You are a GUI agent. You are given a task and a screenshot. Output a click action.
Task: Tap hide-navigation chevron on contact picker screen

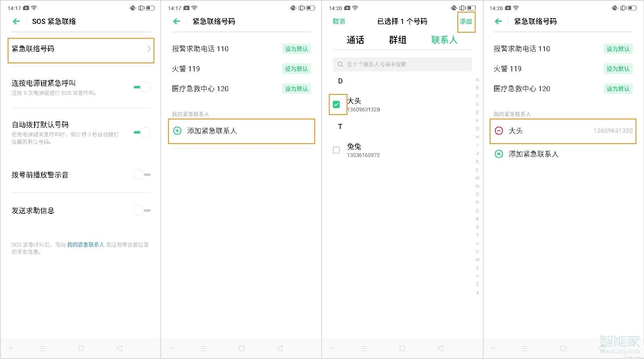(332, 348)
